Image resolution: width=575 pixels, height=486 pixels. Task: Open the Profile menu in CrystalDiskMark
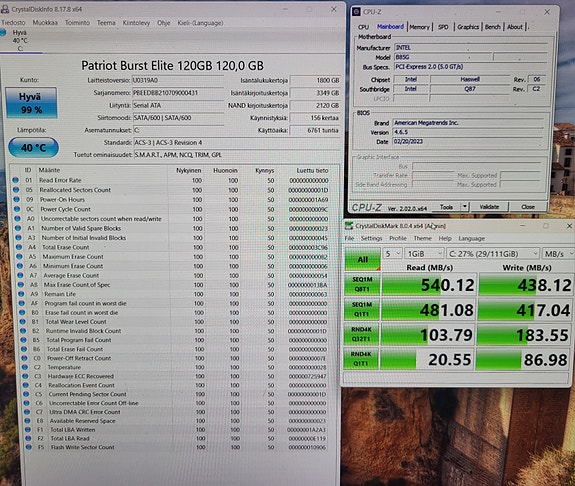click(x=398, y=238)
